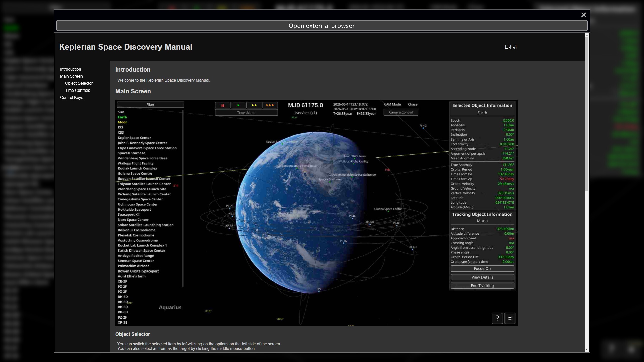This screenshot has height=362, width=644.
Task: Open the Time Controls subsection link
Action: pyautogui.click(x=77, y=90)
